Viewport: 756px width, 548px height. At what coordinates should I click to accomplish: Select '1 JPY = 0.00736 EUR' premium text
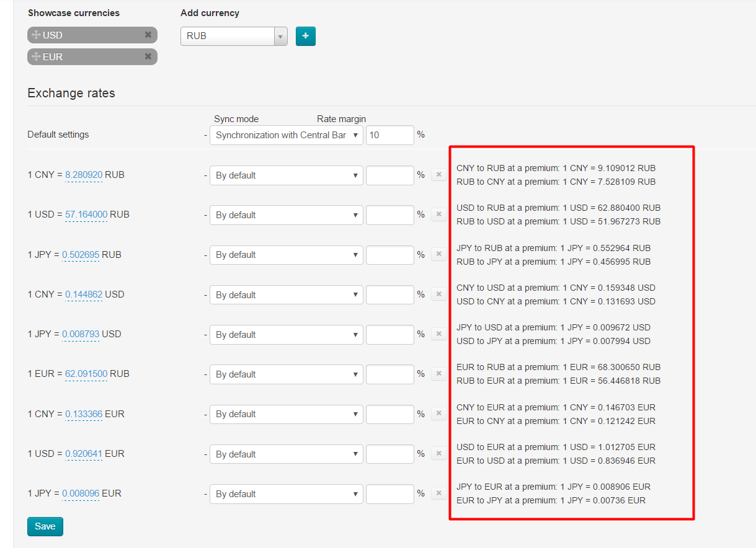pos(603,500)
